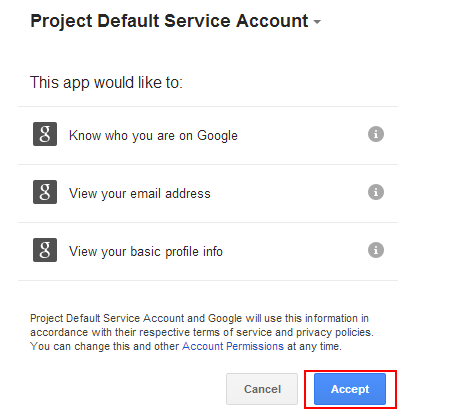Click the 'This app would like to:' heading

(106, 82)
